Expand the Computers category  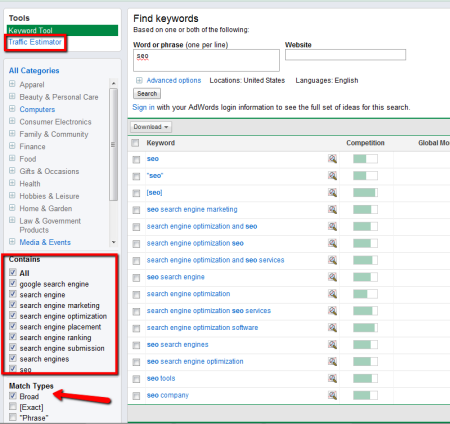click(12, 109)
